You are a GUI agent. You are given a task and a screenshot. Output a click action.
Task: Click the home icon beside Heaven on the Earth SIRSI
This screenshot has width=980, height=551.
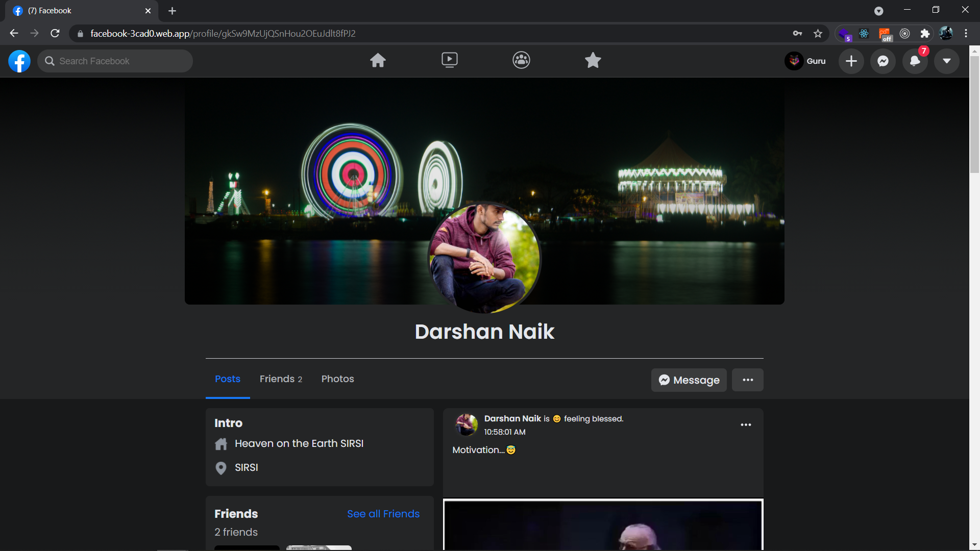(x=221, y=444)
